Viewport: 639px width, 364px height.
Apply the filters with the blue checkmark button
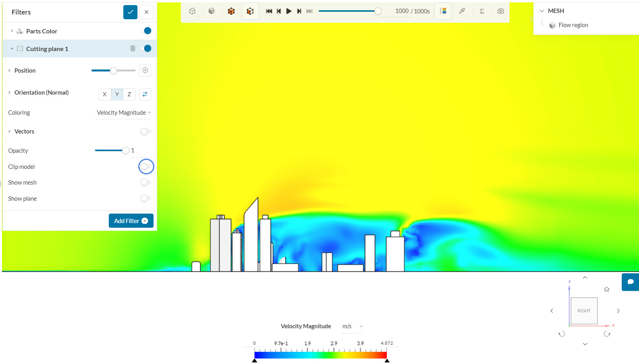(x=130, y=12)
